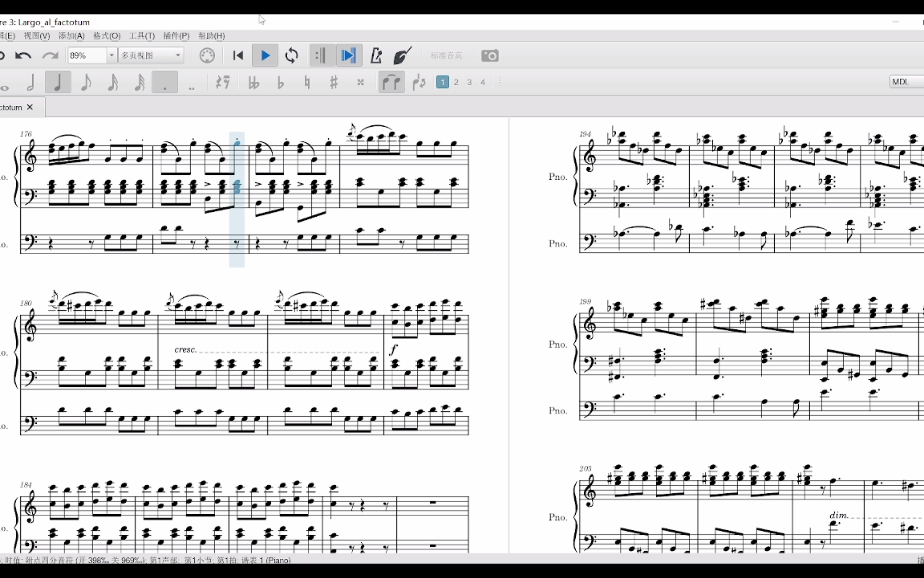The height and width of the screenshot is (578, 924).
Task: Apply natural accidental
Action: pos(307,82)
